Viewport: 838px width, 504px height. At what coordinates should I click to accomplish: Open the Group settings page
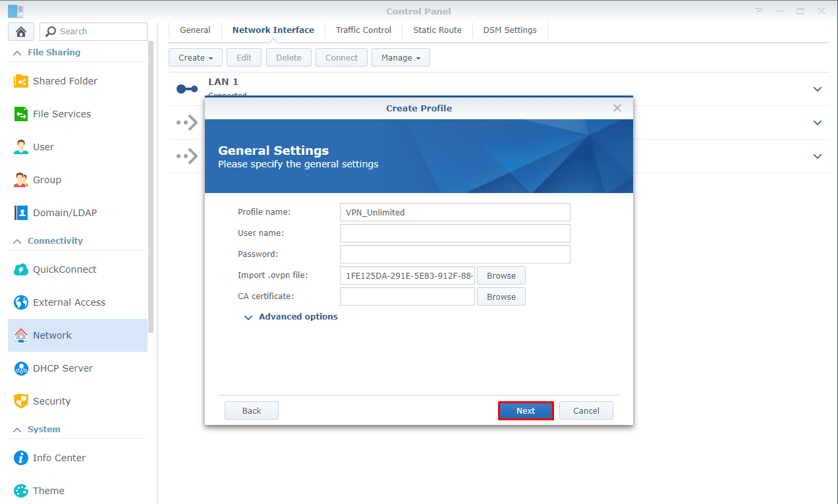46,179
